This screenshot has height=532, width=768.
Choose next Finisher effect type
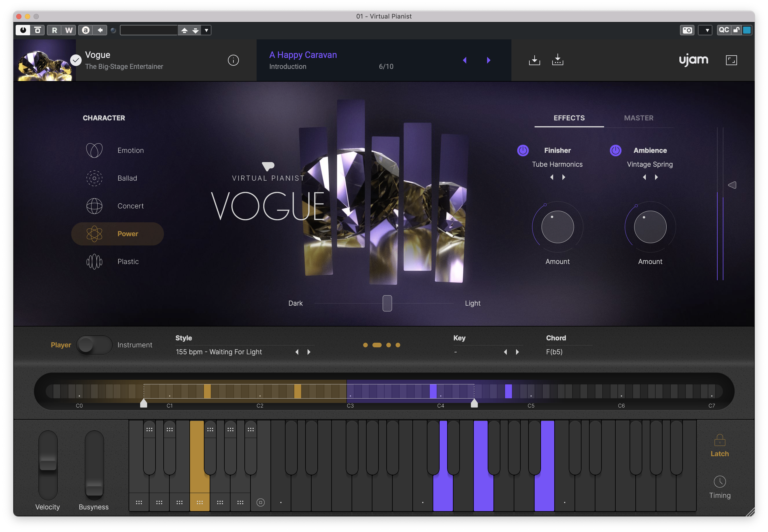tap(564, 177)
